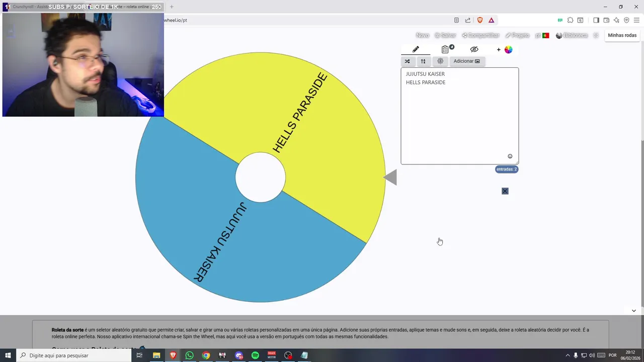Add a new wheel with plus color icon
The height and width of the screenshot is (362, 644).
pos(505,49)
